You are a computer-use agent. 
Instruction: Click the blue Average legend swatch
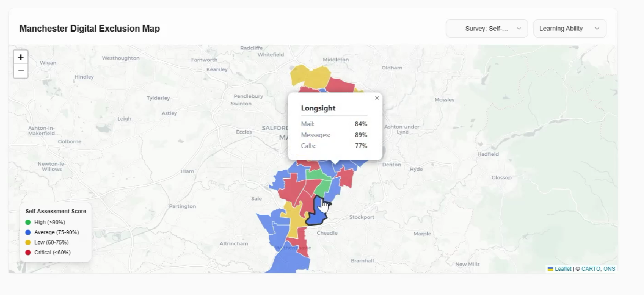[28, 232]
